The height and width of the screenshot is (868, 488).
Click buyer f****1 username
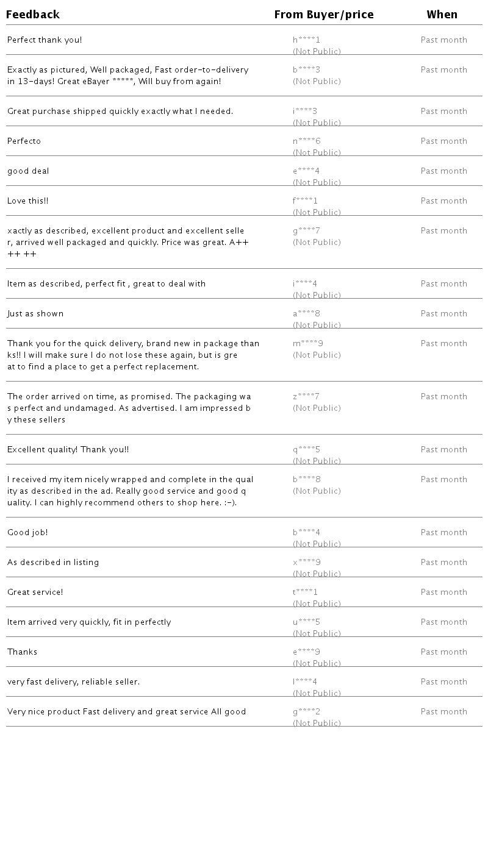point(305,201)
